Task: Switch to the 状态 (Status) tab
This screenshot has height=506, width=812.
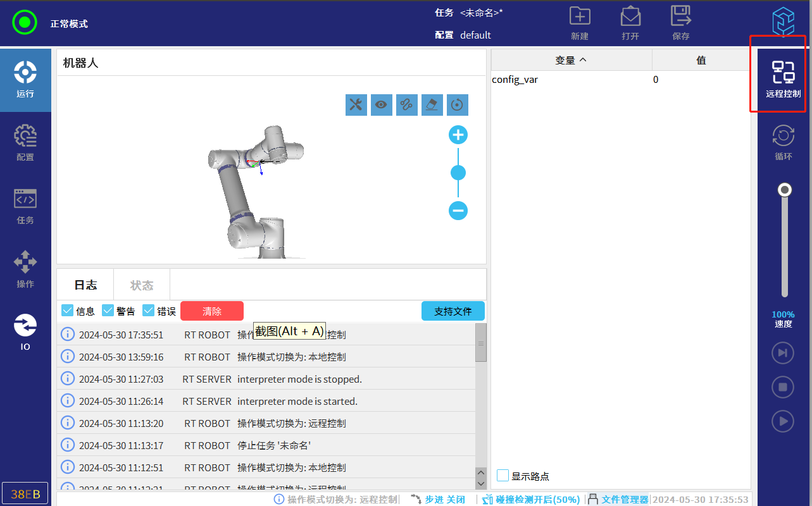Action: [142, 285]
